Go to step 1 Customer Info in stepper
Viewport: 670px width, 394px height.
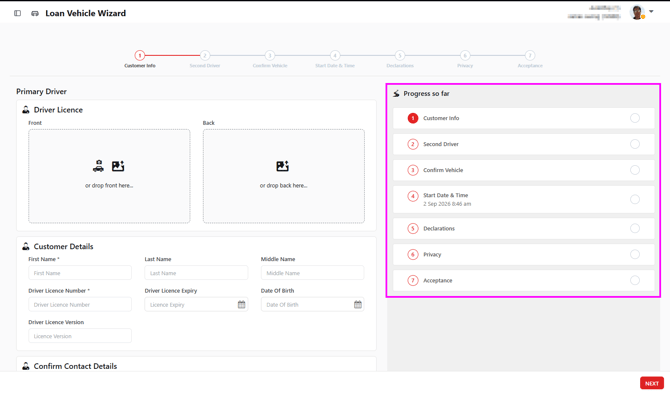coord(140,56)
